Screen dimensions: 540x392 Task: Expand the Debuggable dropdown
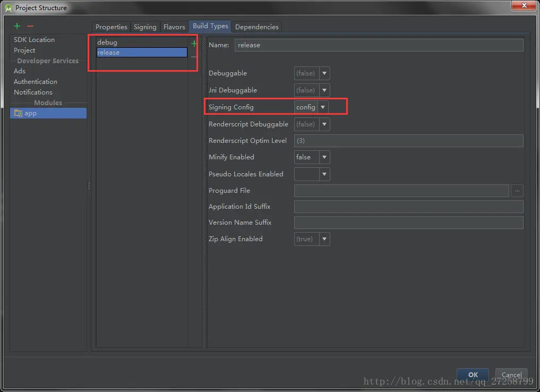click(x=324, y=73)
